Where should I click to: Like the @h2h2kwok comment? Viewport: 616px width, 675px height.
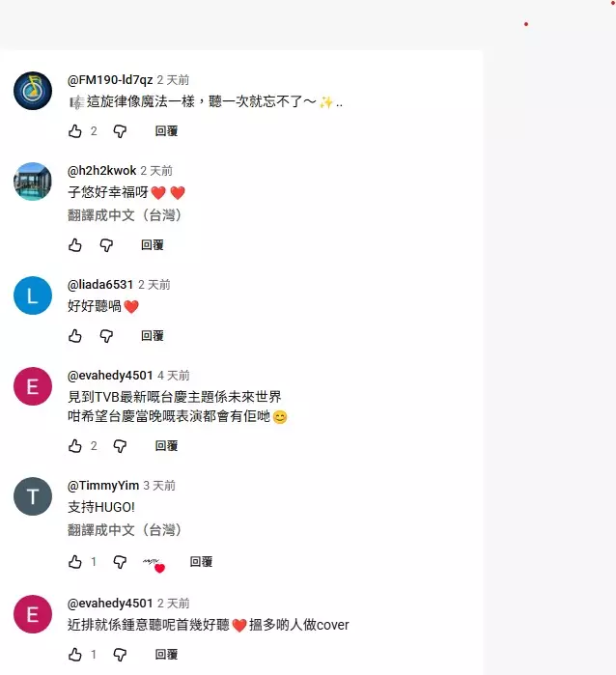[75, 245]
